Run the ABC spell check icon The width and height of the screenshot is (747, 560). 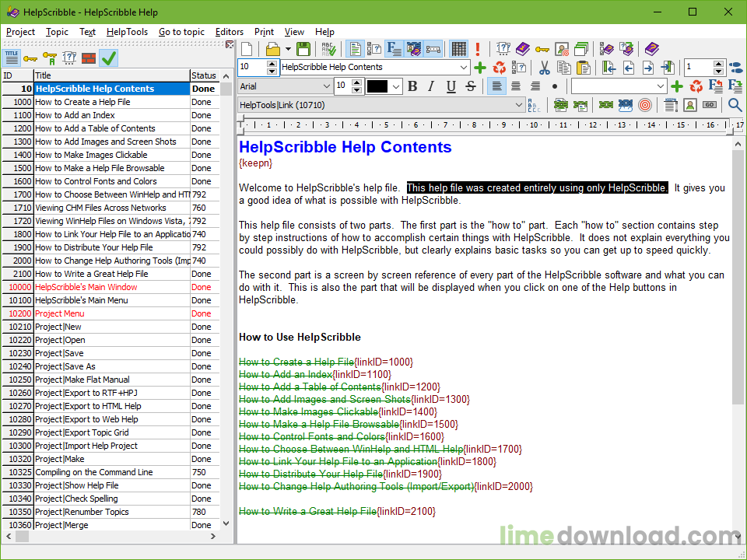(x=329, y=49)
